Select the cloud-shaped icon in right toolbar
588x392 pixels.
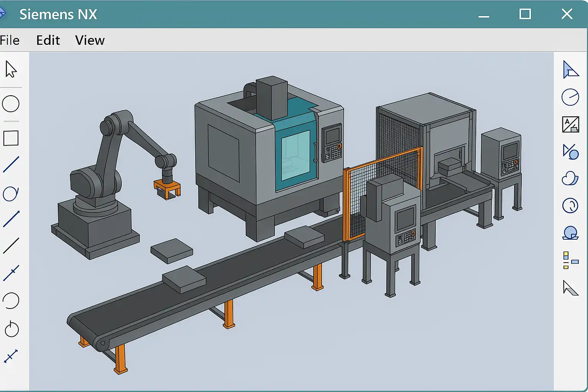(x=570, y=178)
